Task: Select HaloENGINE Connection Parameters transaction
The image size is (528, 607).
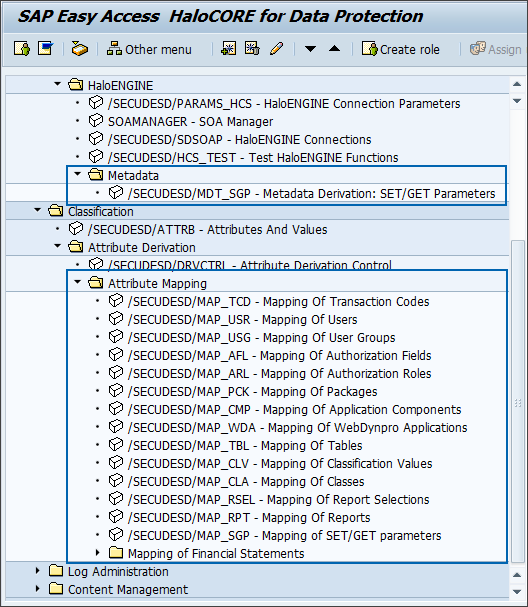Action: (x=284, y=103)
